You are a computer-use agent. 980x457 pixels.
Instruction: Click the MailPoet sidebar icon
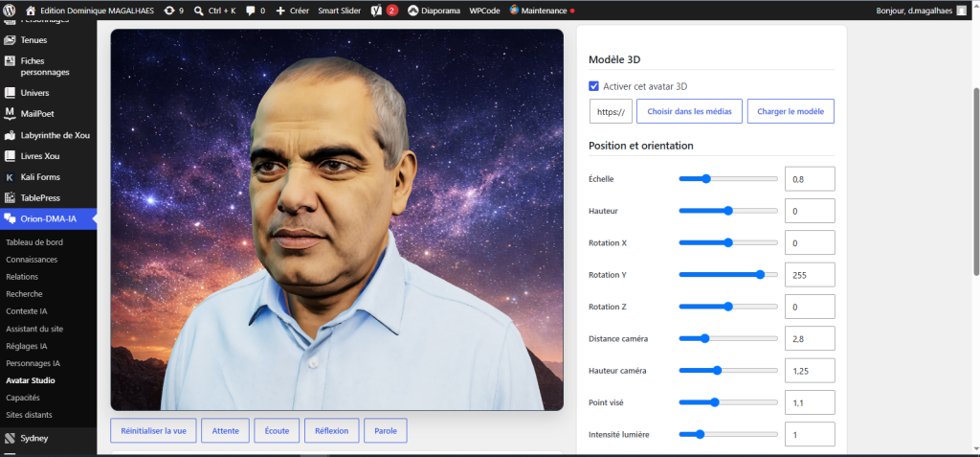point(10,114)
